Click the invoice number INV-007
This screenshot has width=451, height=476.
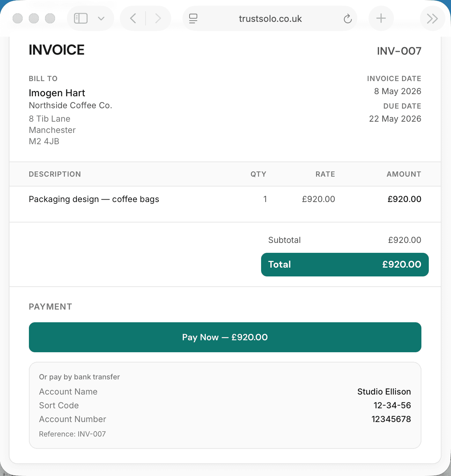point(399,51)
